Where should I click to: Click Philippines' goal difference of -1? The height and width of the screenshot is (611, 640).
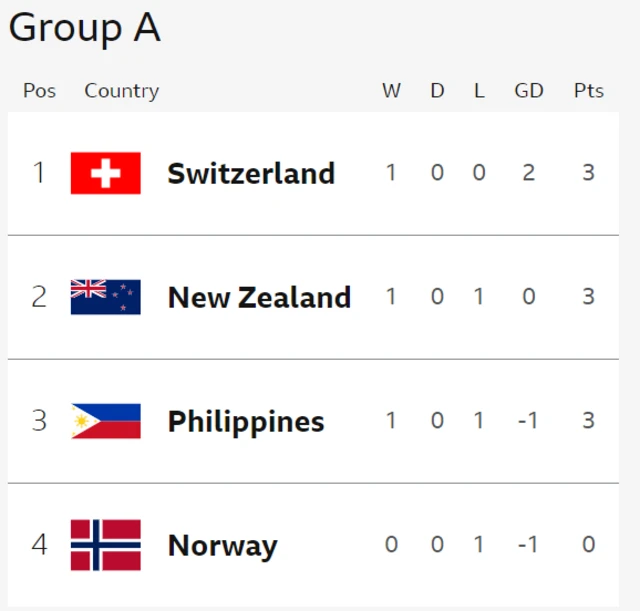pos(528,420)
